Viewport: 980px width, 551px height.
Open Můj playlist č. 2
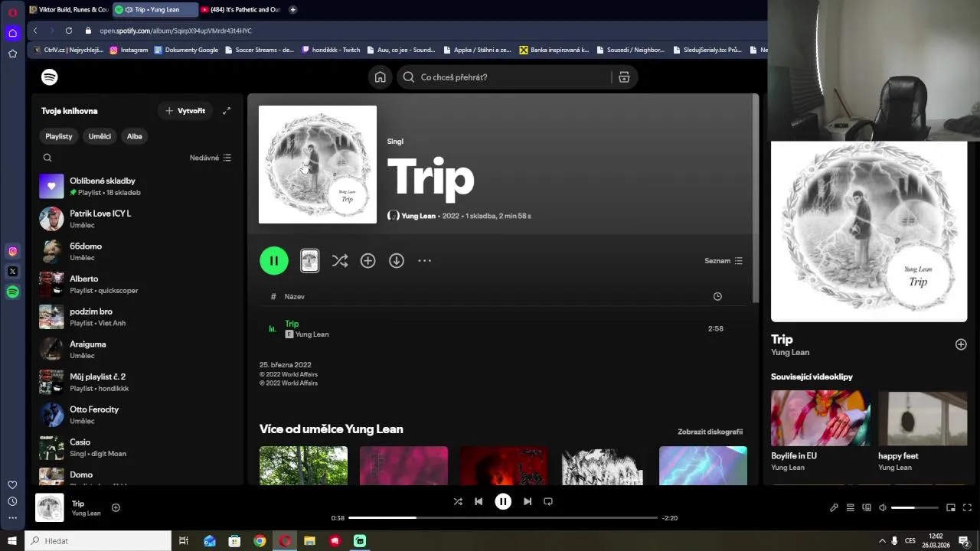(137, 382)
